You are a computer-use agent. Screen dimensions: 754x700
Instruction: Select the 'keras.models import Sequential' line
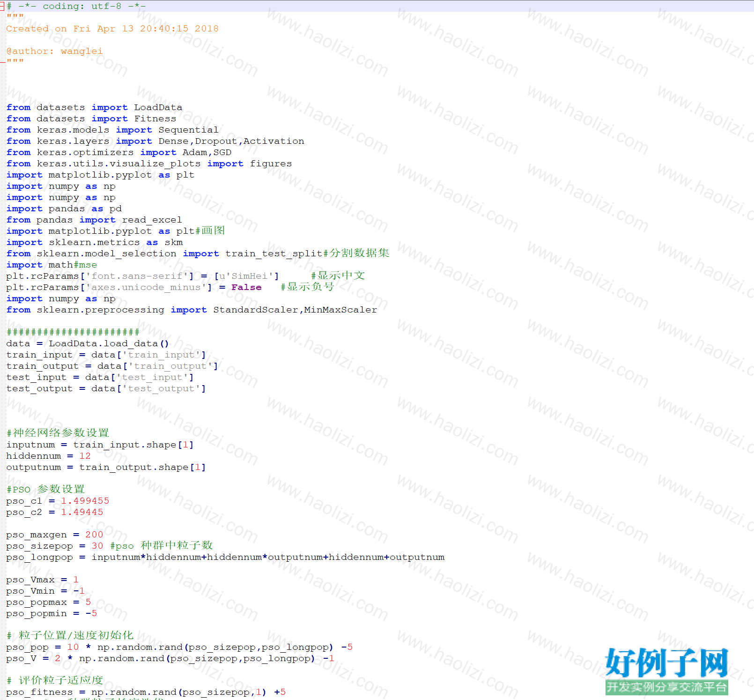112,130
